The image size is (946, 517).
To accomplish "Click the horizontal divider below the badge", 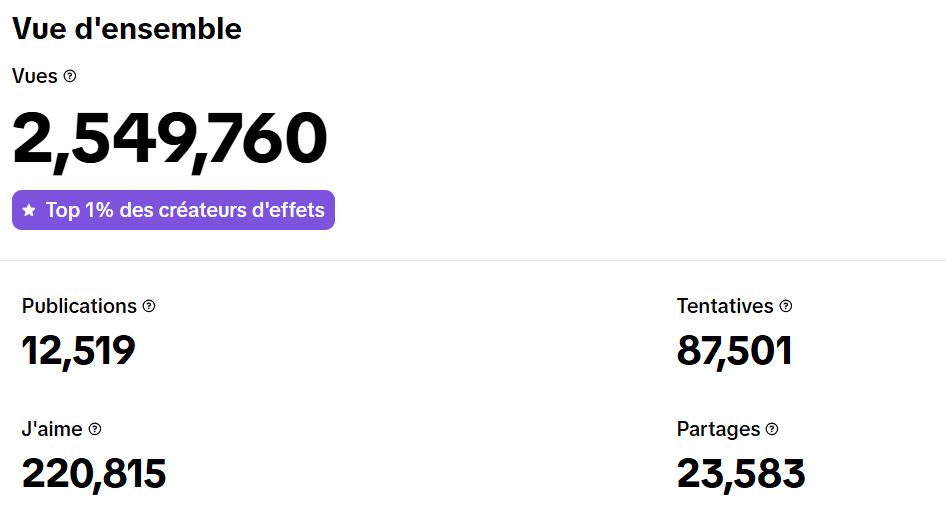I will pyautogui.click(x=473, y=260).
